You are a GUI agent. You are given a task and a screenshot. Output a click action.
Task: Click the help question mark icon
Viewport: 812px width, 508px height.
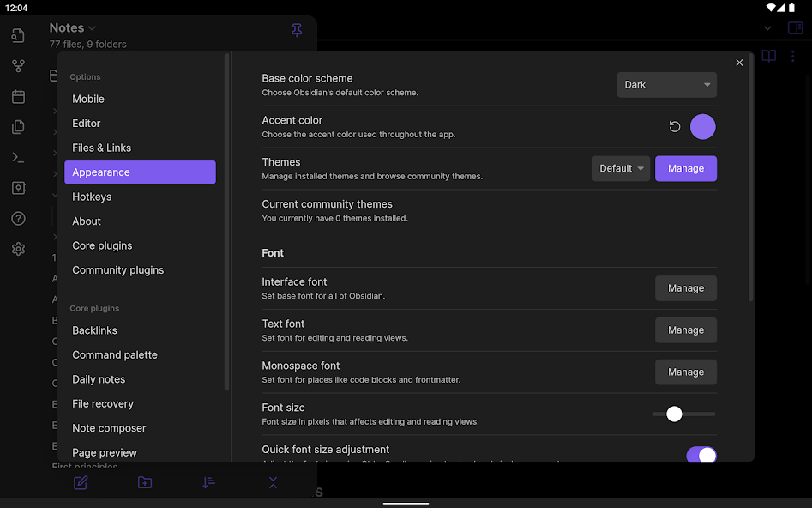pos(18,219)
